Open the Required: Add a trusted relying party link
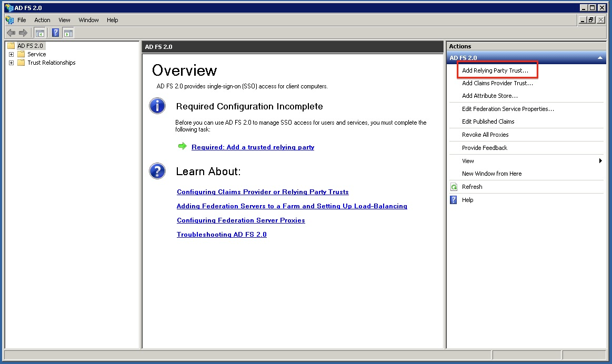 tap(253, 147)
